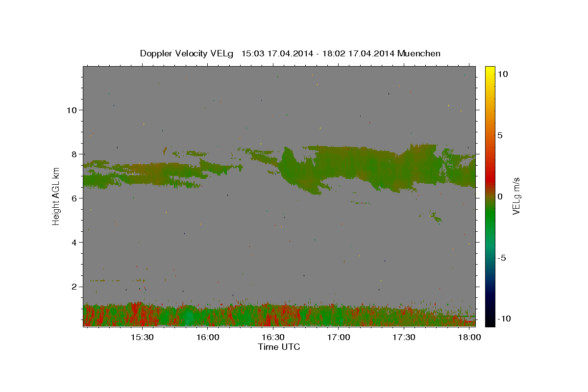Click the colorbar tick value -5
Screen dimensions: 588x392
click(501, 258)
